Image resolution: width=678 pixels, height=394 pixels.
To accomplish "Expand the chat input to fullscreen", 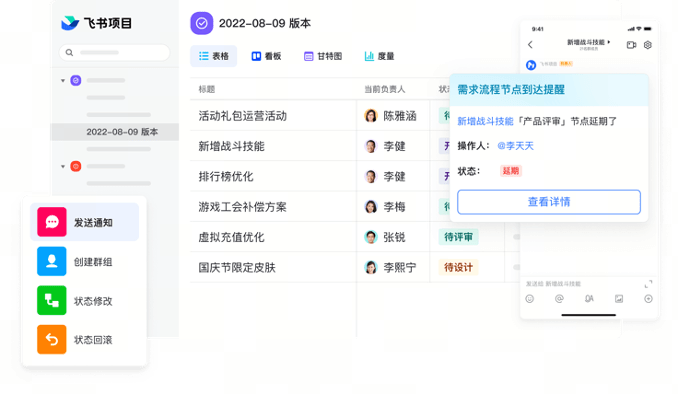I will pos(648,284).
